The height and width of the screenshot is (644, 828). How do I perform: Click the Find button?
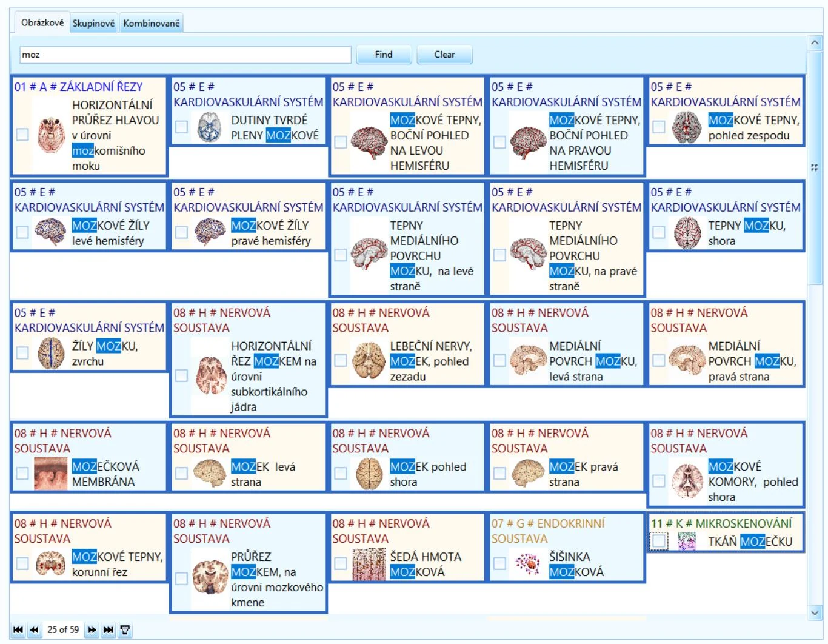point(384,55)
